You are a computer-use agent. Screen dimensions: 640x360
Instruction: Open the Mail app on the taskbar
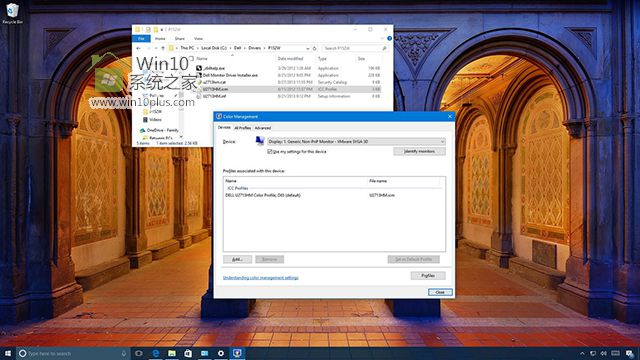click(204, 353)
